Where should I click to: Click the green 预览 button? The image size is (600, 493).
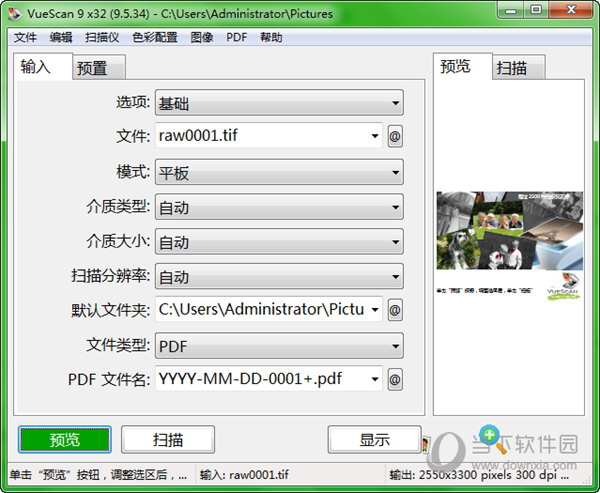pyautogui.click(x=65, y=439)
